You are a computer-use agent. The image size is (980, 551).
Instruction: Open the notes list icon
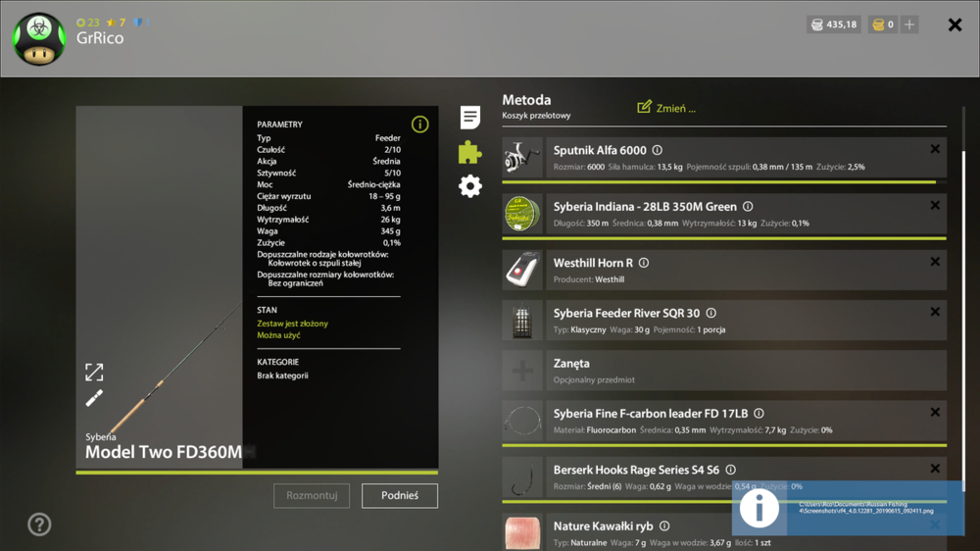470,117
